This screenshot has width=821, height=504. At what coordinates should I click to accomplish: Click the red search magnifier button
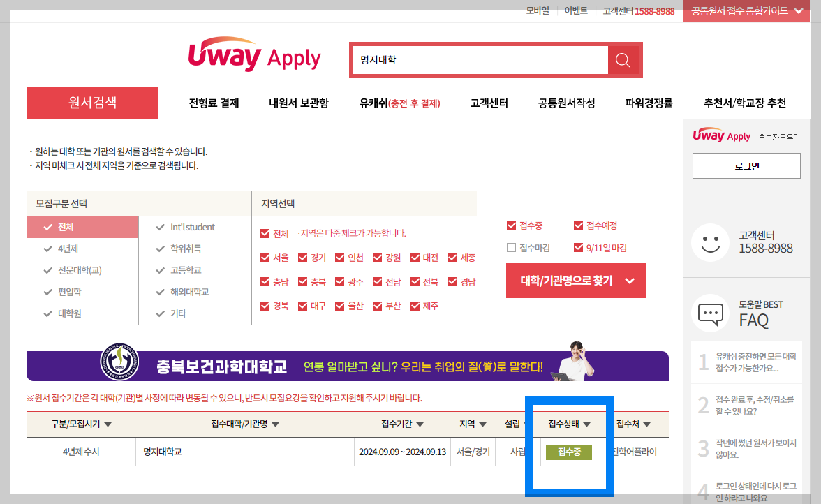(623, 60)
